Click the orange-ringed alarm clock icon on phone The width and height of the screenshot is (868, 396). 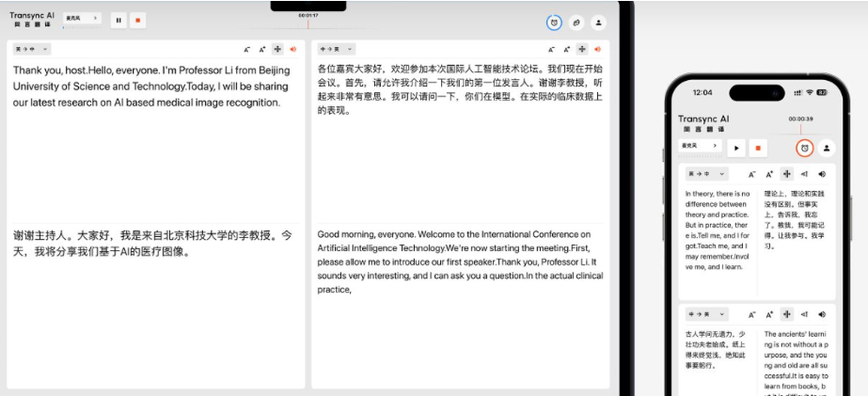pyautogui.click(x=805, y=148)
